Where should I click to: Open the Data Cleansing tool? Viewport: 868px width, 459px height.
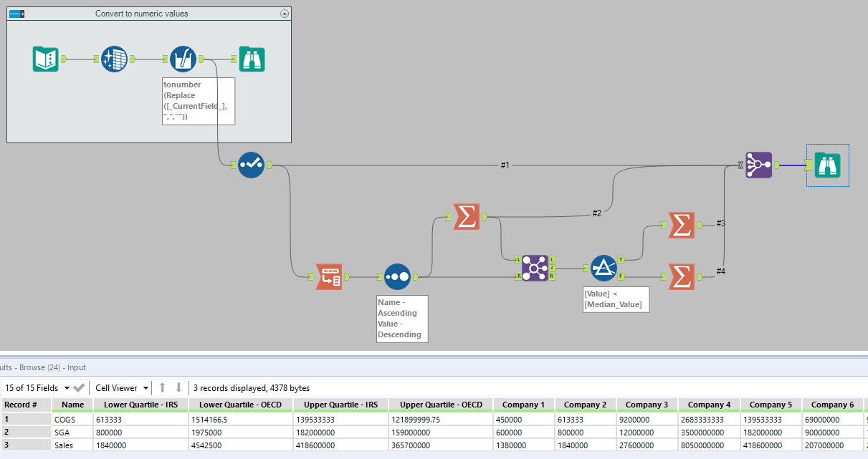[113, 59]
